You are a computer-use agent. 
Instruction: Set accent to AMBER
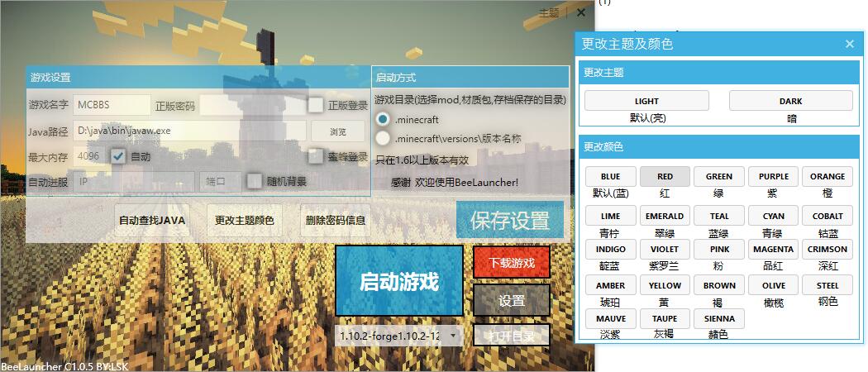tap(610, 286)
